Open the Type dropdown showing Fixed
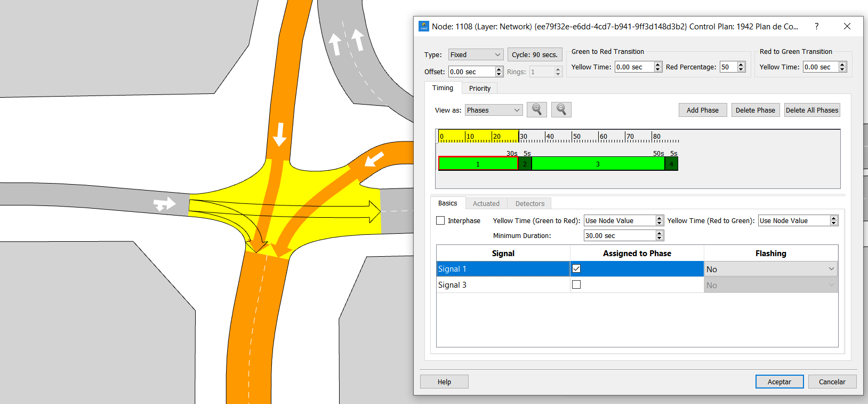The width and height of the screenshot is (868, 404). click(x=476, y=54)
